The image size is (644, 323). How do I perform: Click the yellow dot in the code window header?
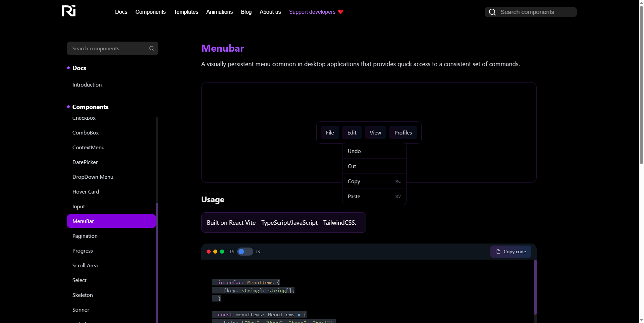tap(215, 252)
